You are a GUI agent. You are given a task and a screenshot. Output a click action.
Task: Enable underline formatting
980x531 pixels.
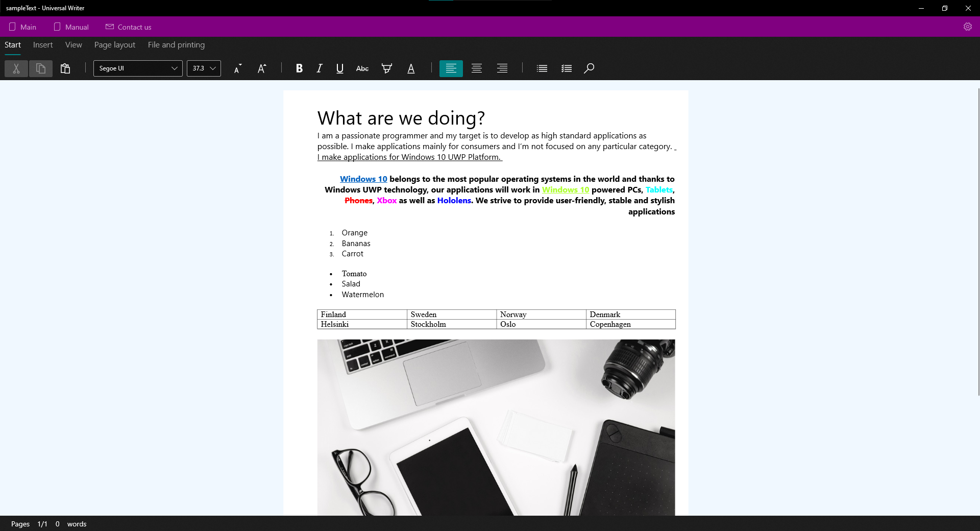pos(339,68)
